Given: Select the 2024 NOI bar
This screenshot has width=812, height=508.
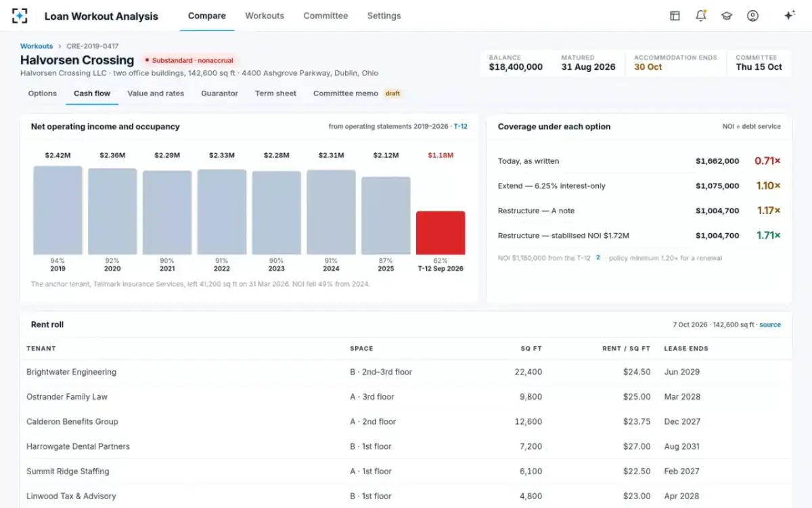Looking at the screenshot, I should [x=331, y=212].
